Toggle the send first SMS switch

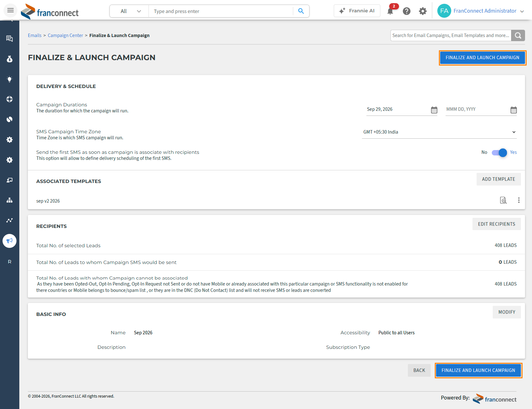pyautogui.click(x=499, y=153)
